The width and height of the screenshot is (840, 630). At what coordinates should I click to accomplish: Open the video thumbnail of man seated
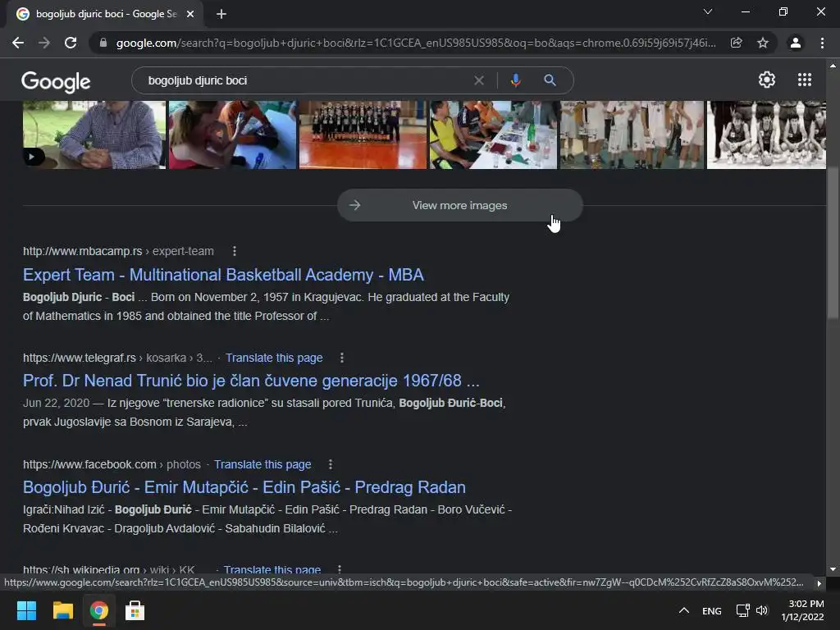point(94,135)
